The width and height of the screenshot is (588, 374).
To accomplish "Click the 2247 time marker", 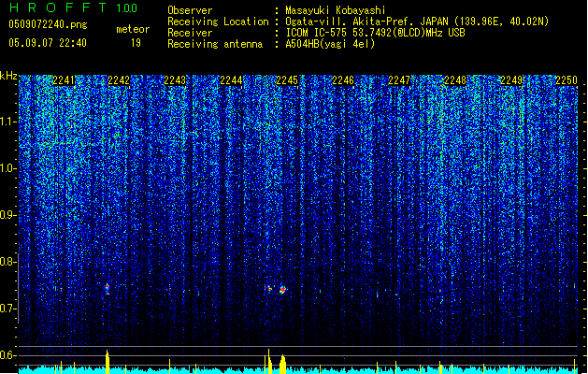I will point(399,80).
